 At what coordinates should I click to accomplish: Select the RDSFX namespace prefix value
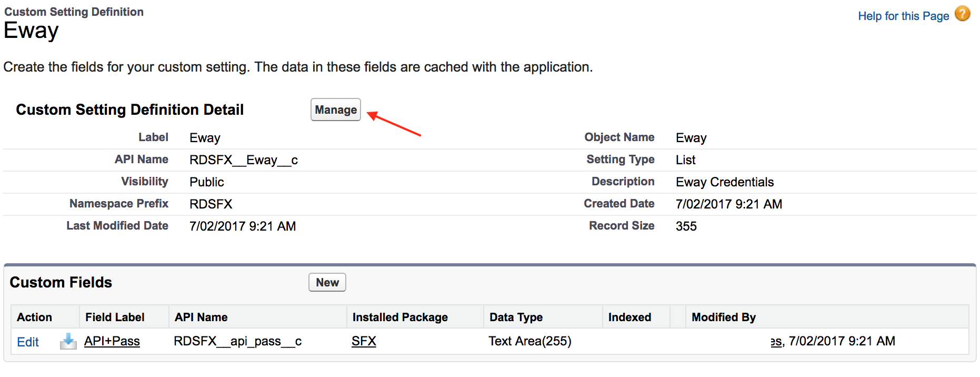[211, 204]
